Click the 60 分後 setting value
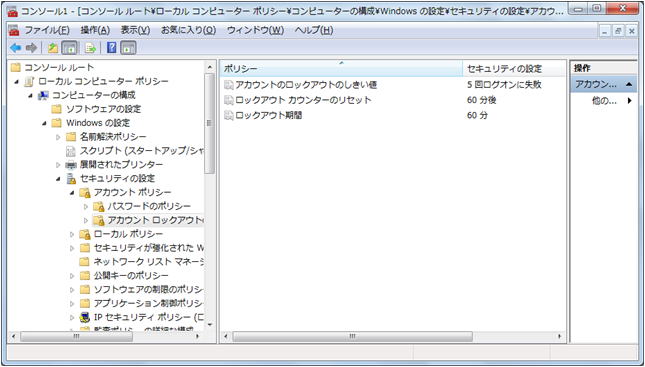Viewport: 645px width, 367px height. coord(482,100)
